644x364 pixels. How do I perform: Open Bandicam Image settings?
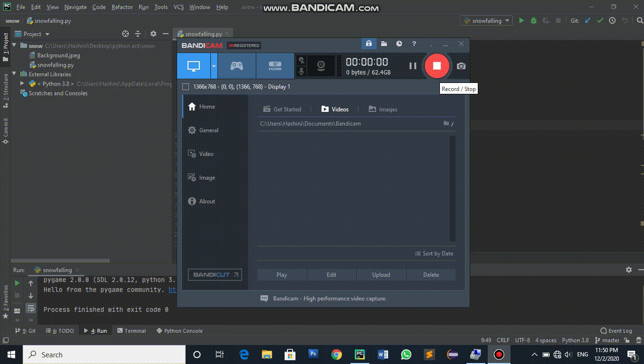coord(215,178)
